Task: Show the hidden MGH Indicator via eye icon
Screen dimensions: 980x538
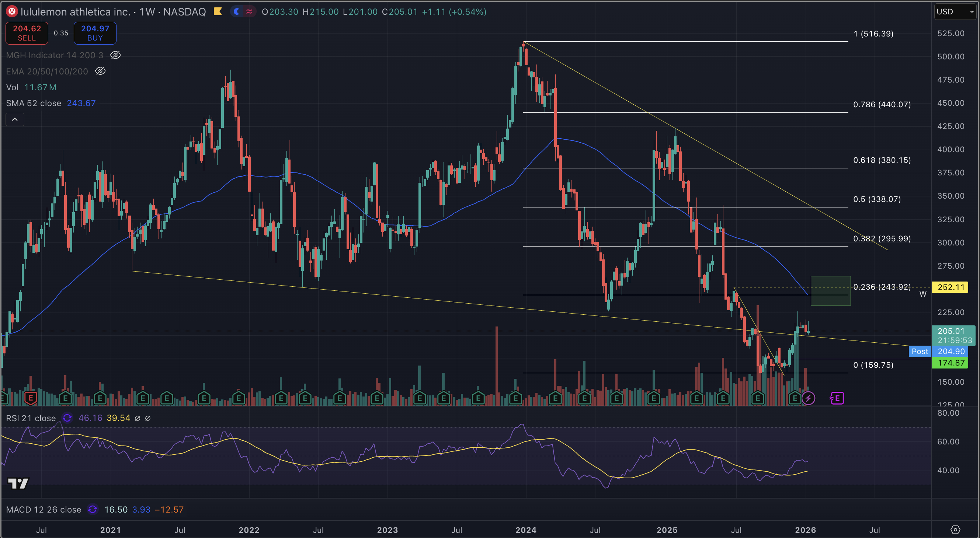Action: [115, 55]
